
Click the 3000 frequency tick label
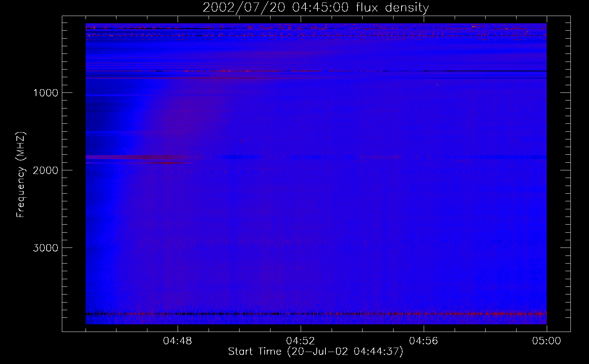tap(46, 248)
